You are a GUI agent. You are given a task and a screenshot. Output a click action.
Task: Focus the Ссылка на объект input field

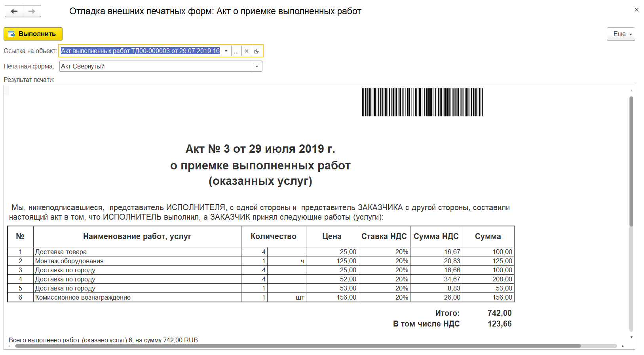(x=140, y=51)
